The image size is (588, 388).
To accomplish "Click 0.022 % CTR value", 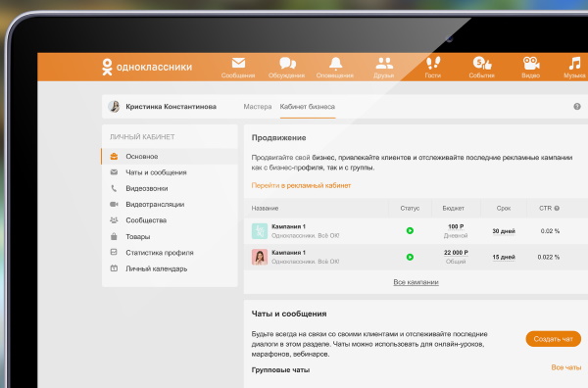I will (x=548, y=257).
